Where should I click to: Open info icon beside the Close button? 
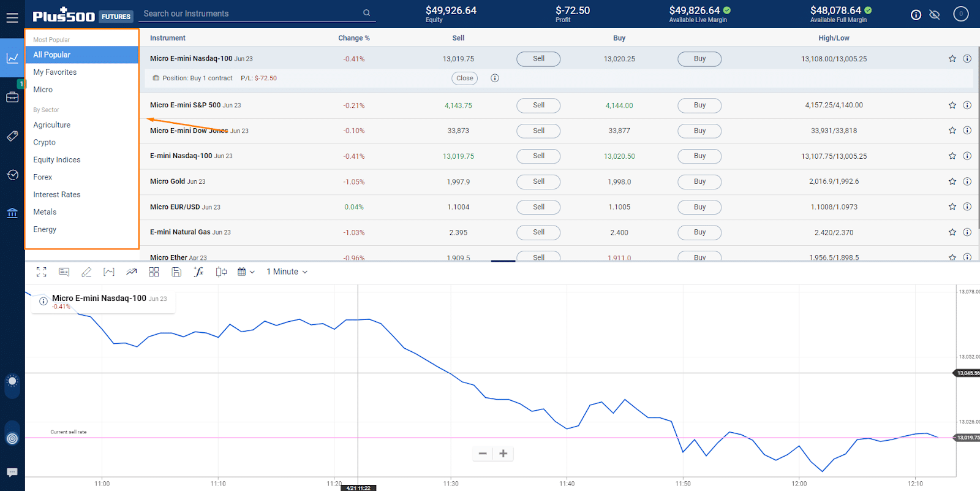pyautogui.click(x=495, y=78)
